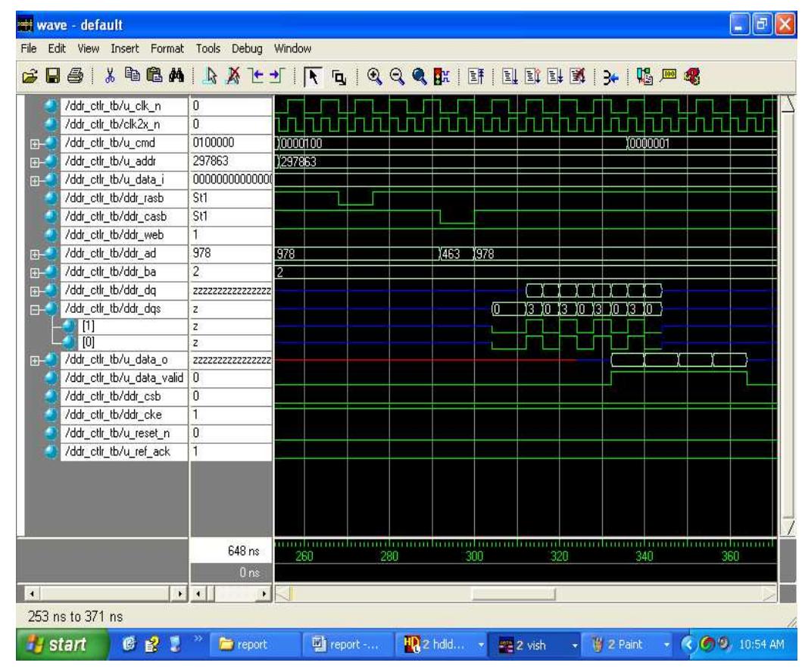Viewport: 802px width, 672px height.
Task: Delete a cursor using the crossed-cursor icon
Action: click(231, 74)
